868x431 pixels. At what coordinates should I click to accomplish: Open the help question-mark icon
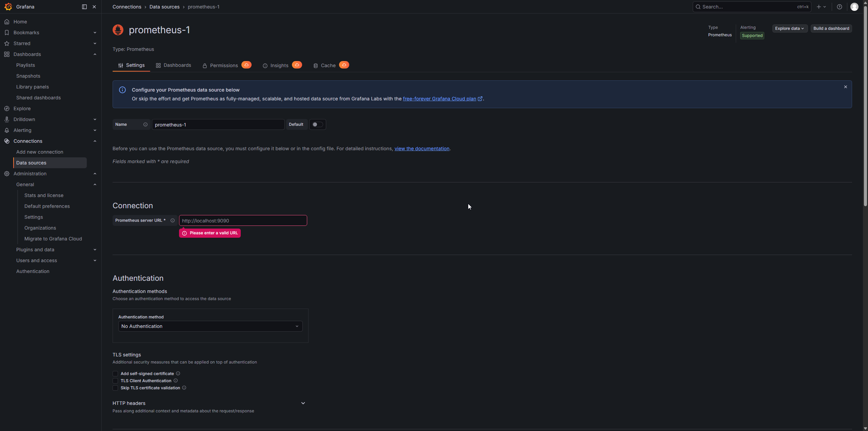coord(839,7)
